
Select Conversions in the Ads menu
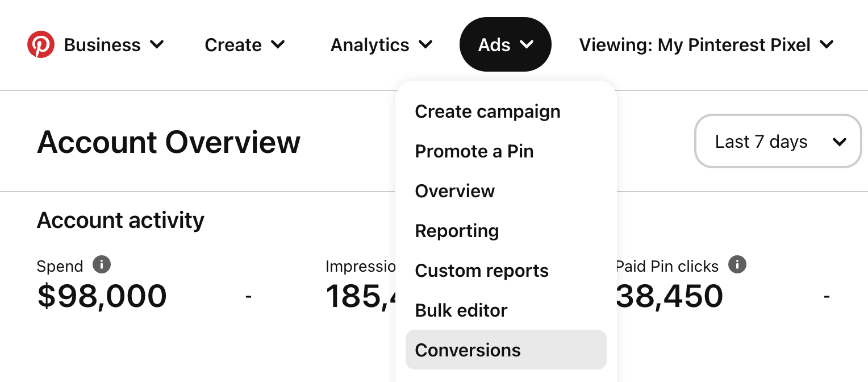tap(468, 350)
